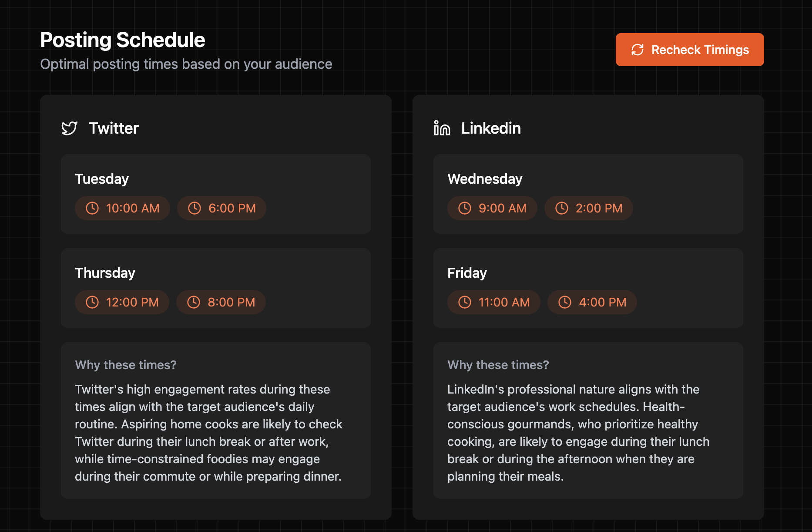Choose the Thursday 12:00 PM time chip
The height and width of the screenshot is (532, 812).
(x=122, y=302)
